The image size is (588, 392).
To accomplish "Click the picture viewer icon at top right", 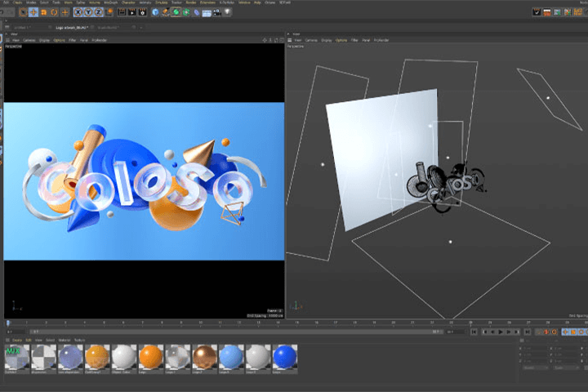I will coord(558,12).
